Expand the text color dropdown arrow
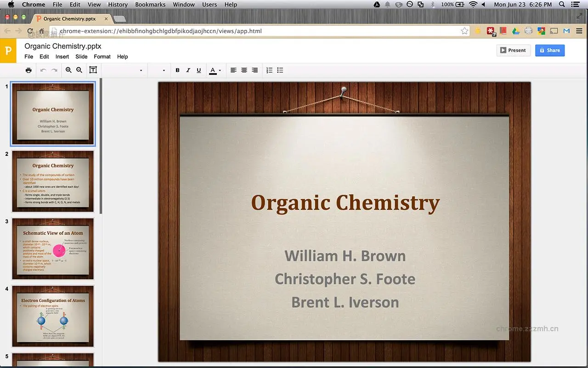 [220, 71]
